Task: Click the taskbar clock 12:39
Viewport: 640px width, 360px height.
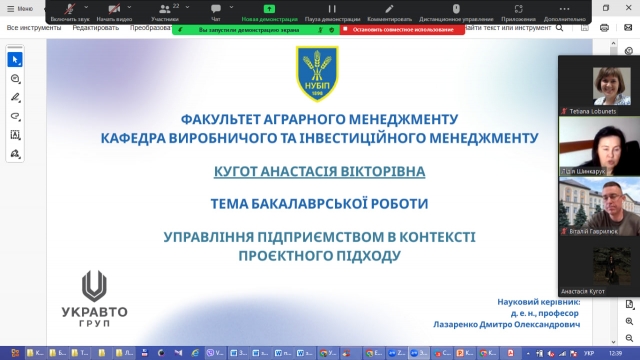Action: (x=615, y=353)
